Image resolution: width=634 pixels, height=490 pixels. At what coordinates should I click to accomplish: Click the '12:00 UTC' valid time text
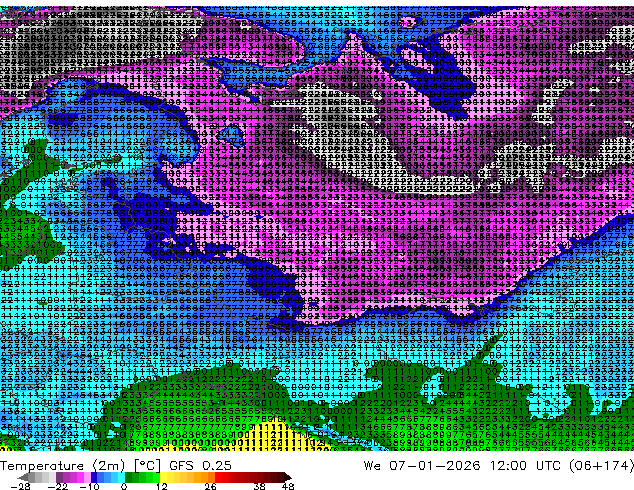point(528,466)
